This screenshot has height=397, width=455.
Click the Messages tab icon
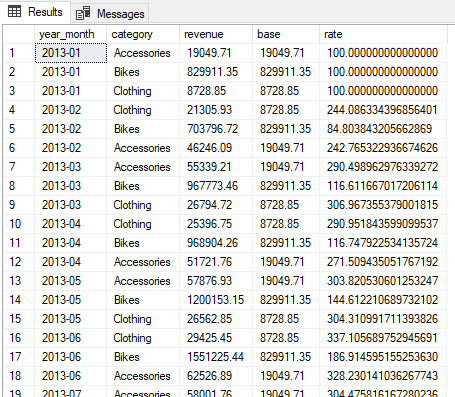tap(83, 13)
